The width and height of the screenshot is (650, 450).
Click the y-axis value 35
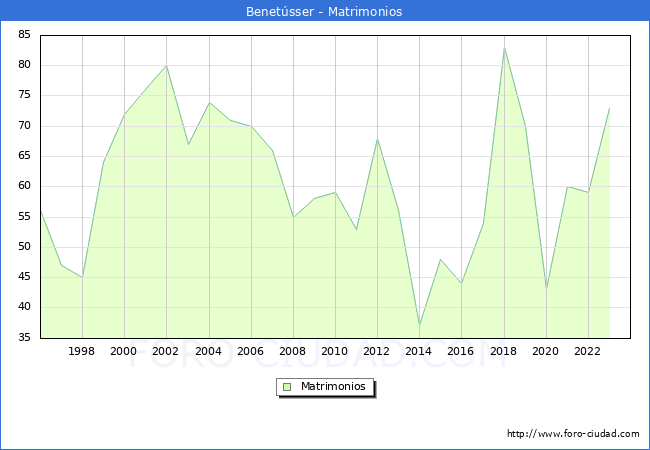pos(24,337)
